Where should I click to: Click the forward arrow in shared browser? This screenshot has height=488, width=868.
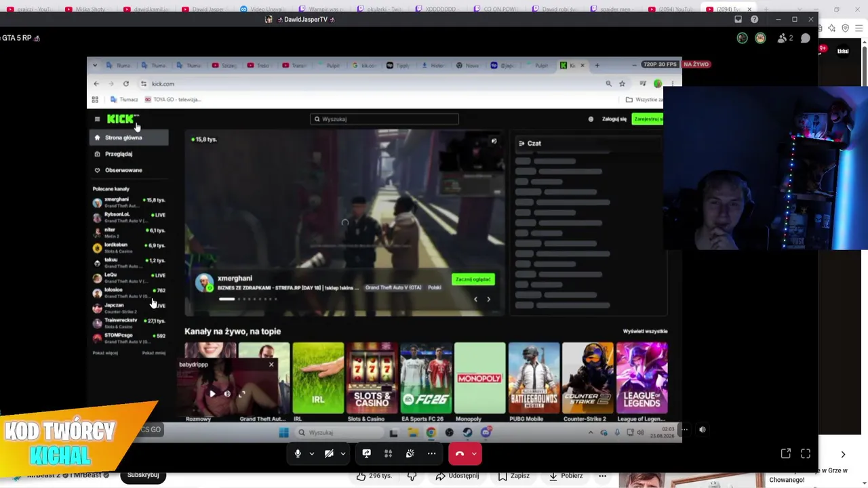[111, 84]
